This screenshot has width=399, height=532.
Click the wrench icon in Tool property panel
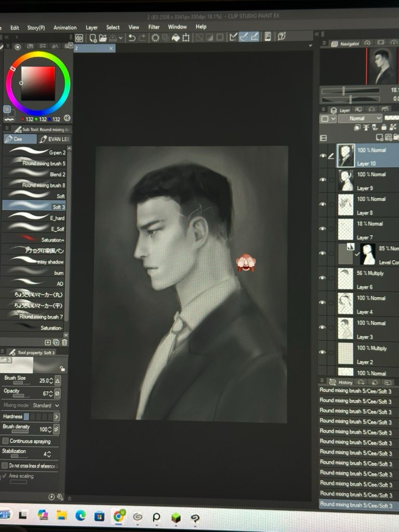pyautogui.click(x=60, y=497)
